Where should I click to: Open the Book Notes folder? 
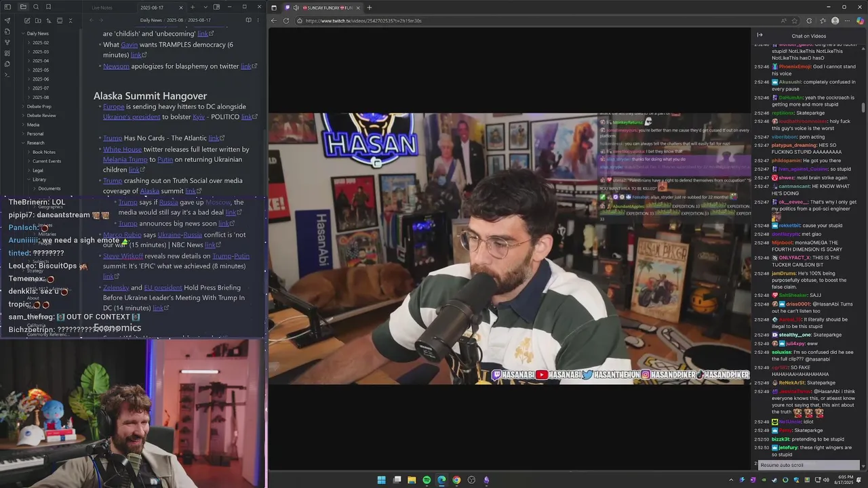[x=43, y=152]
